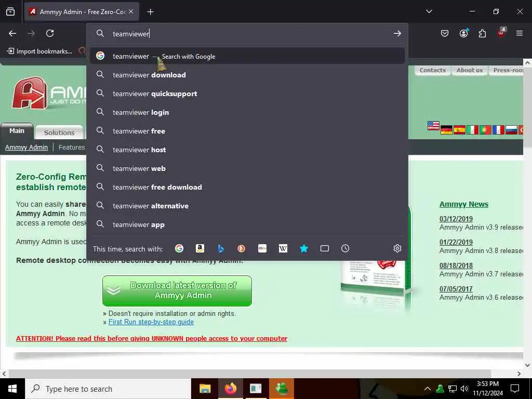Search open tabs using the tab icon

(324, 248)
